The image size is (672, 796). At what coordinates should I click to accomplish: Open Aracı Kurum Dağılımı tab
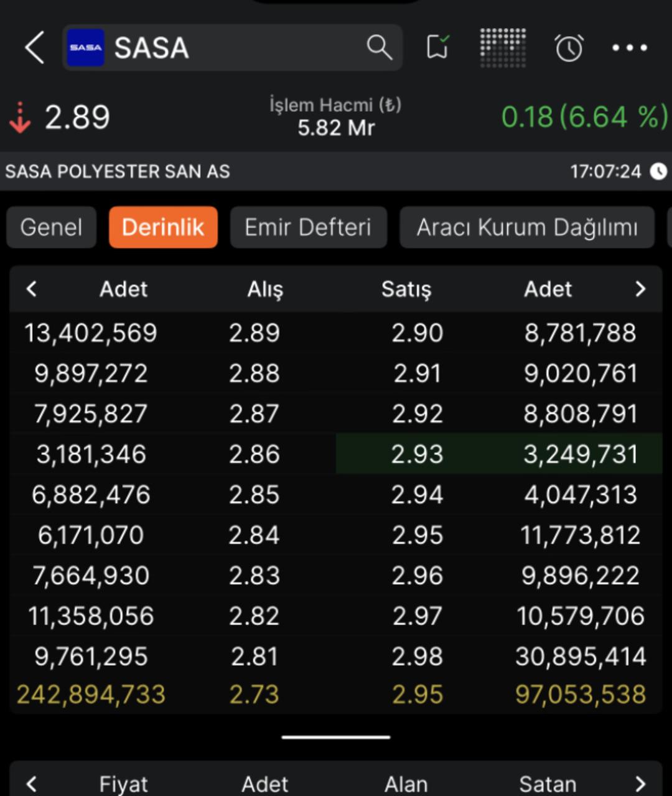pyautogui.click(x=527, y=228)
